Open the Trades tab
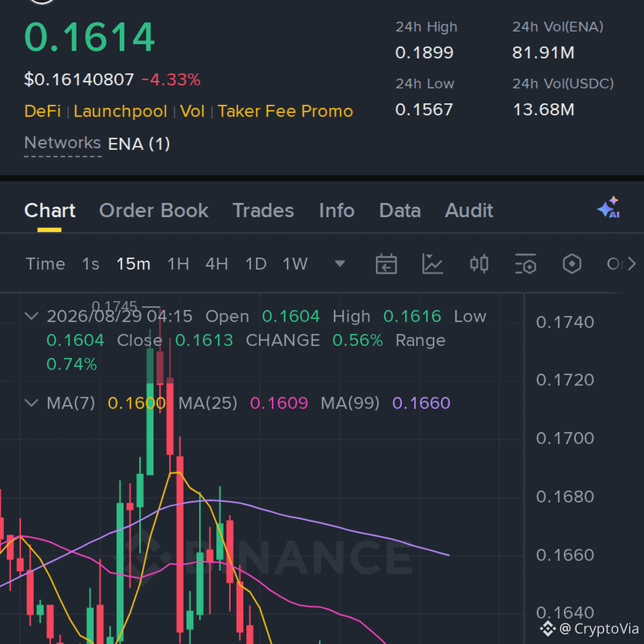Image resolution: width=644 pixels, height=644 pixels. [x=264, y=210]
